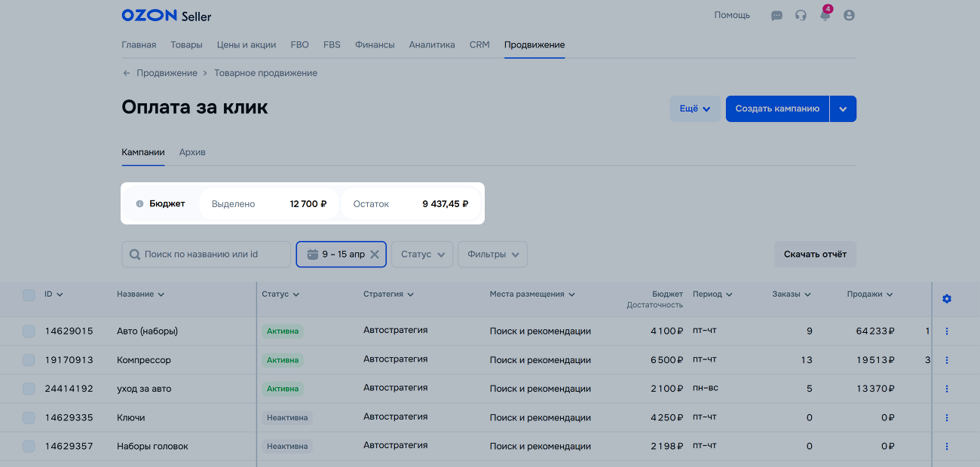Screen dimensions: 980x467
Task: Expand the Ещё dropdown button
Action: [x=694, y=108]
